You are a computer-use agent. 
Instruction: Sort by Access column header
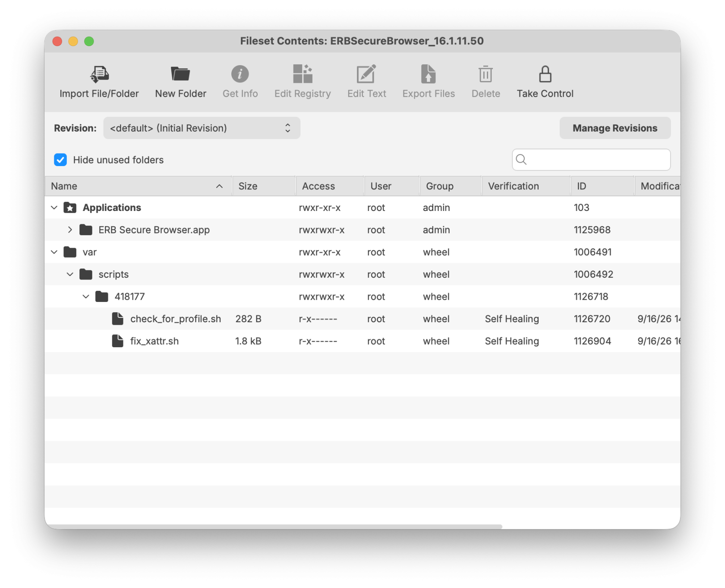[x=330, y=186]
